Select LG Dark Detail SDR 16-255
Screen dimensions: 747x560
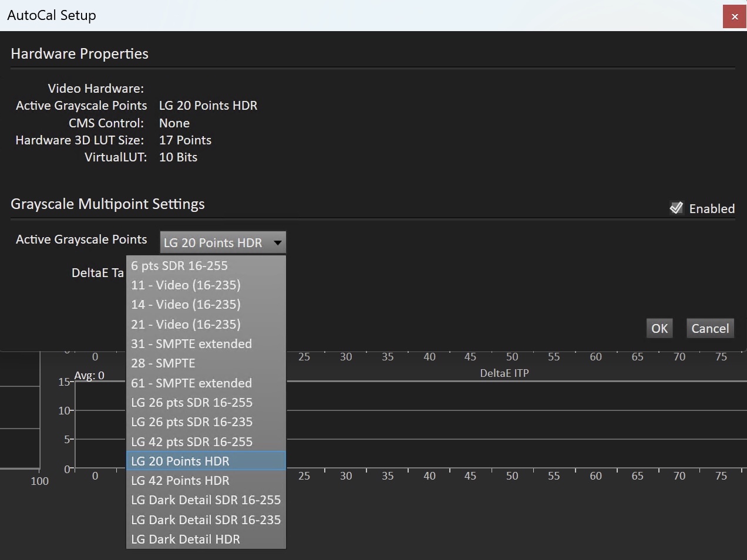pyautogui.click(x=206, y=500)
